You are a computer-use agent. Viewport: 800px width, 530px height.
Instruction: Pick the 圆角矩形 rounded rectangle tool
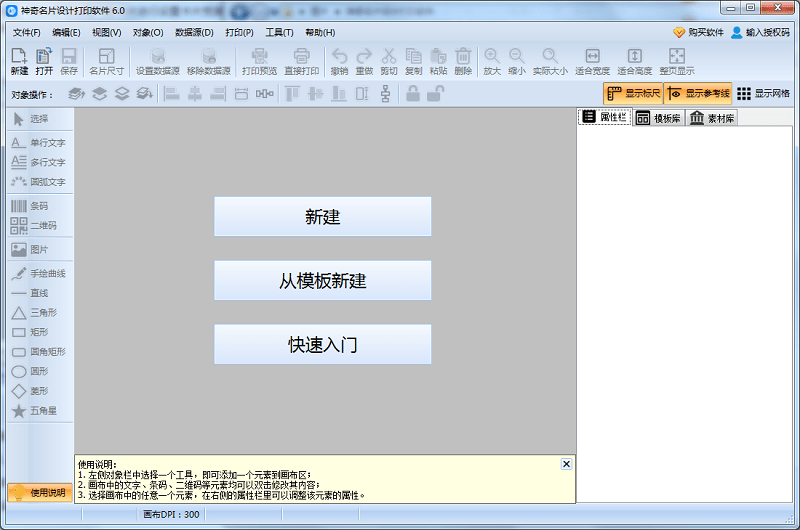click(37, 352)
